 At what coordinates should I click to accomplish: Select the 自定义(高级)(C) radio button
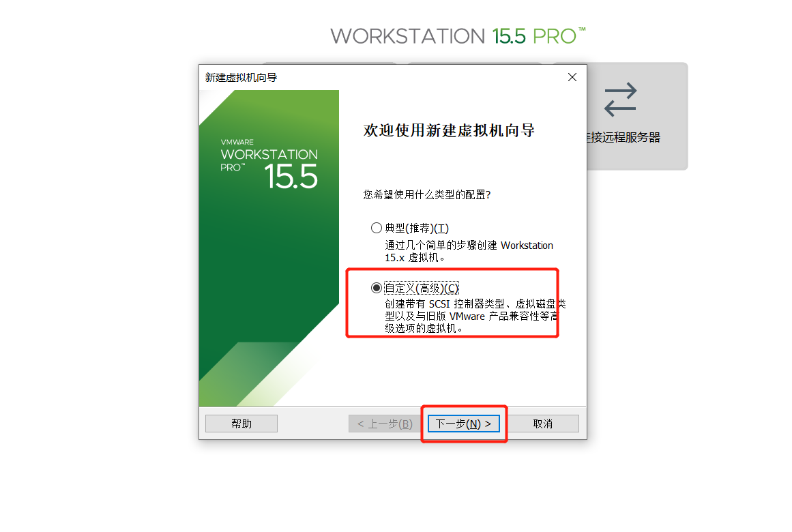377,288
